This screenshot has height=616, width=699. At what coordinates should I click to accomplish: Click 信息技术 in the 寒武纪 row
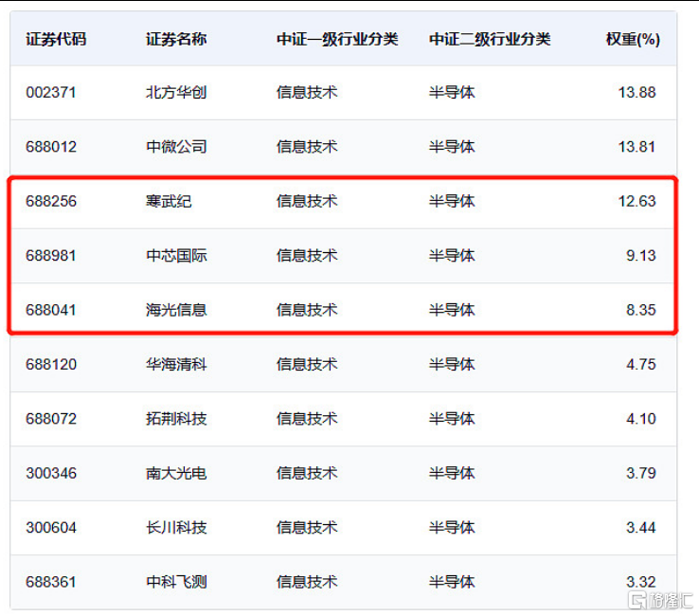(307, 201)
